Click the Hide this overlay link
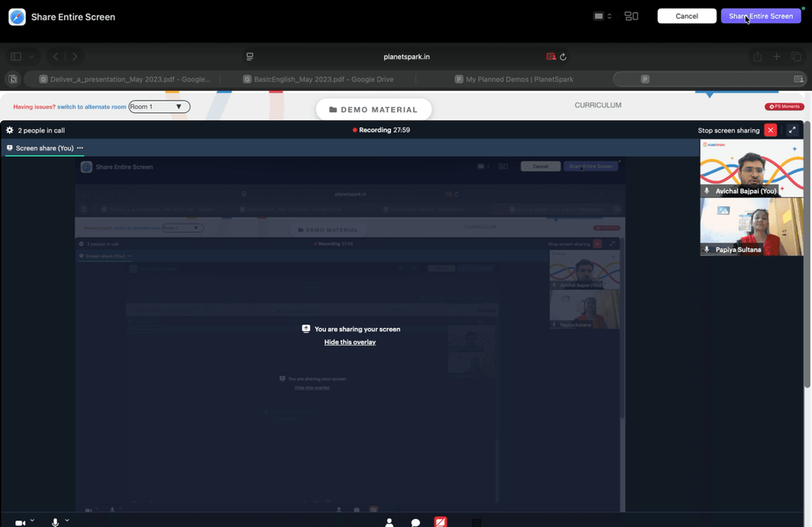The width and height of the screenshot is (812, 527). [x=350, y=342]
